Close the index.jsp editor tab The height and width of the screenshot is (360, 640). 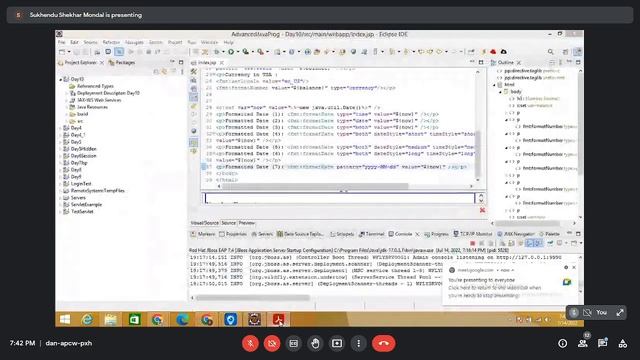point(222,62)
